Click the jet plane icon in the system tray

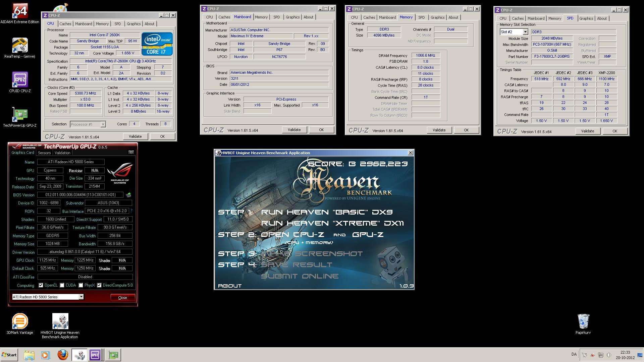click(584, 355)
